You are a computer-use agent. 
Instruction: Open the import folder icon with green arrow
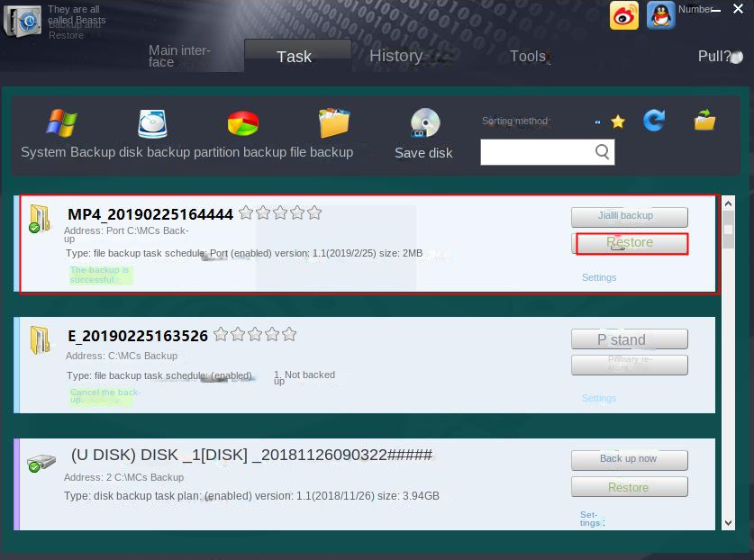[704, 121]
